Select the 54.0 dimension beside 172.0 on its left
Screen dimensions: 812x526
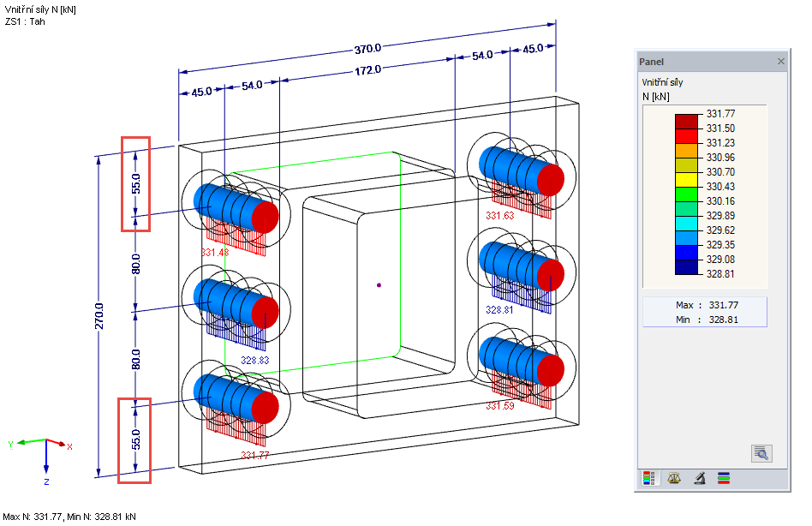coord(252,86)
